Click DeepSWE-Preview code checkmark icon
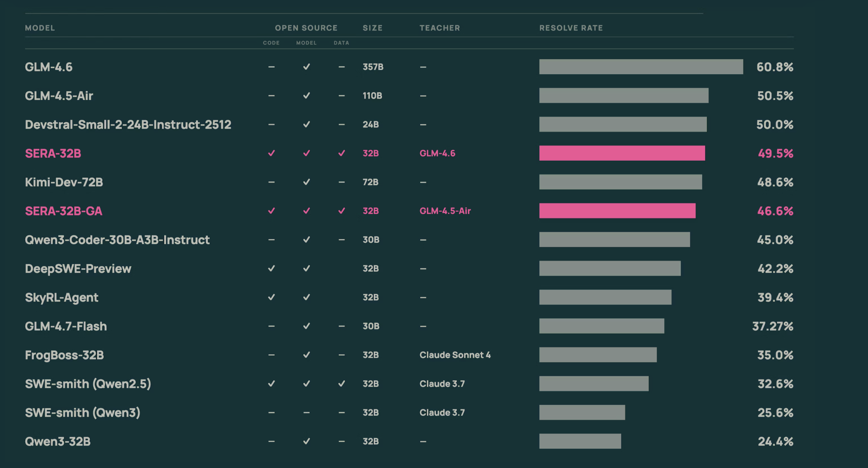 point(271,268)
